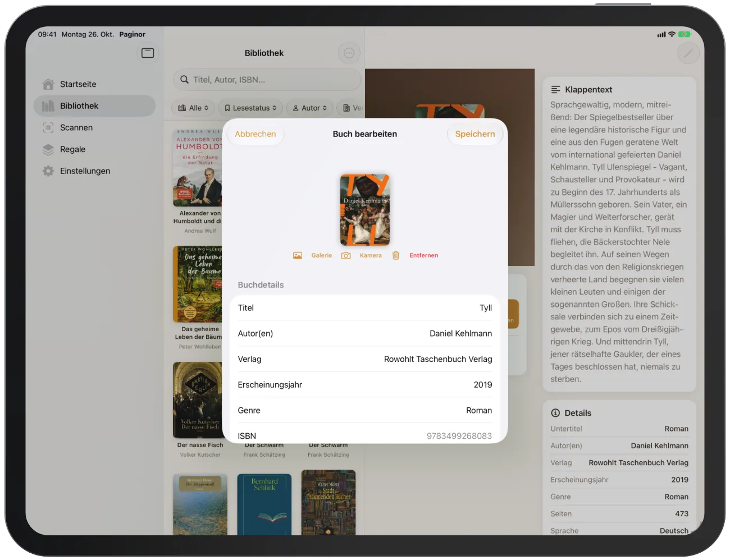Viewport: 730px width, 560px height.
Task: Check the Wi-Fi status icon
Action: pyautogui.click(x=672, y=34)
